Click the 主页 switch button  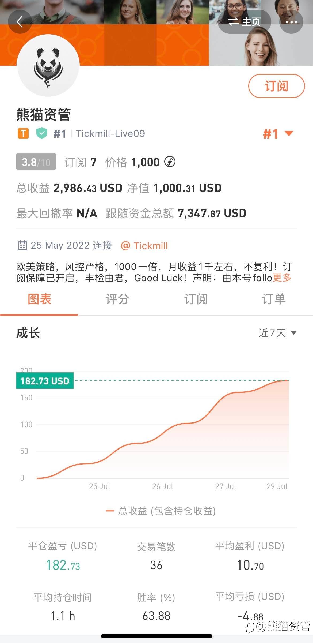[x=244, y=22]
